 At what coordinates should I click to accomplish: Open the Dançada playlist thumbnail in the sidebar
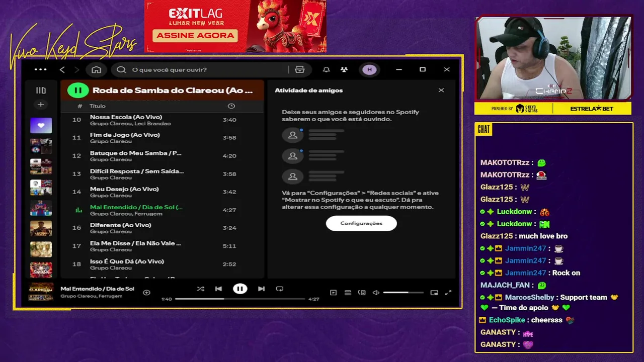coord(41,270)
